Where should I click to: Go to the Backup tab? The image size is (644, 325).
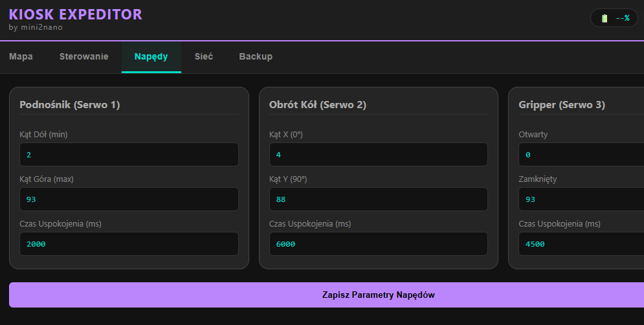(256, 56)
